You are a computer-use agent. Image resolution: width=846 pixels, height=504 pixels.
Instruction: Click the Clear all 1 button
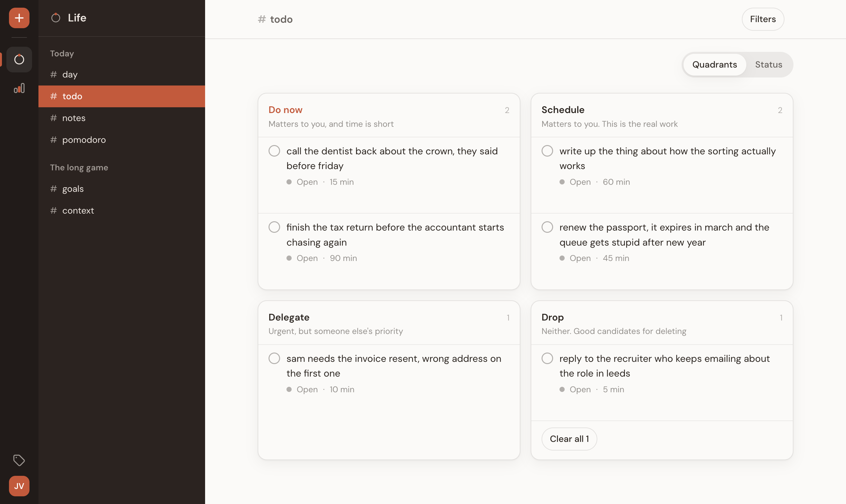click(x=569, y=439)
